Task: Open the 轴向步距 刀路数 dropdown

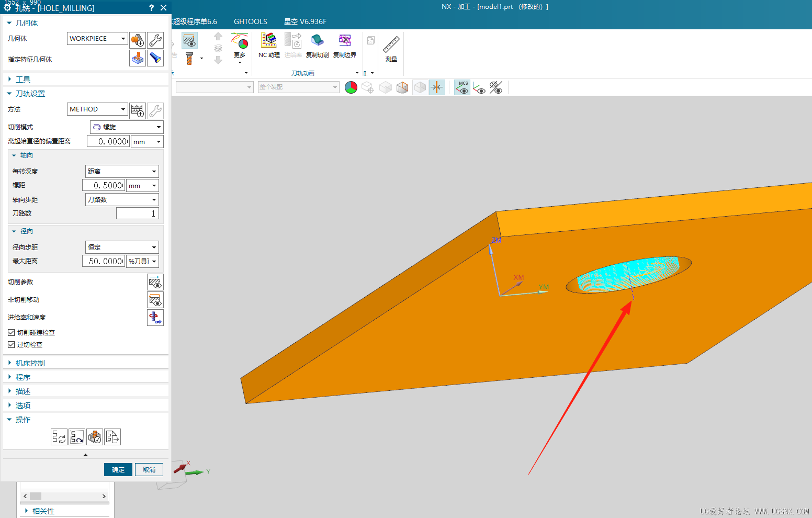Action: point(122,200)
